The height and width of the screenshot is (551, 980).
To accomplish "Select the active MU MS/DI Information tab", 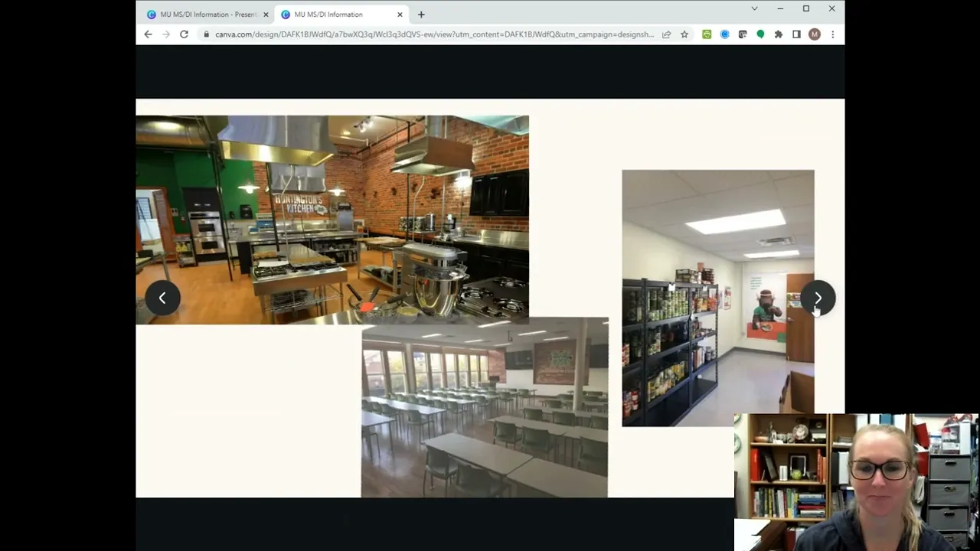I will pos(337,15).
